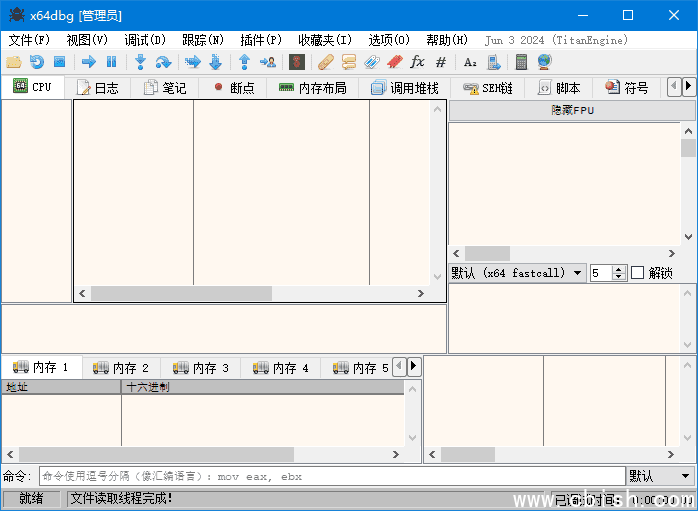Click the 隐藏FPU button
The width and height of the screenshot is (698, 511).
tap(572, 110)
